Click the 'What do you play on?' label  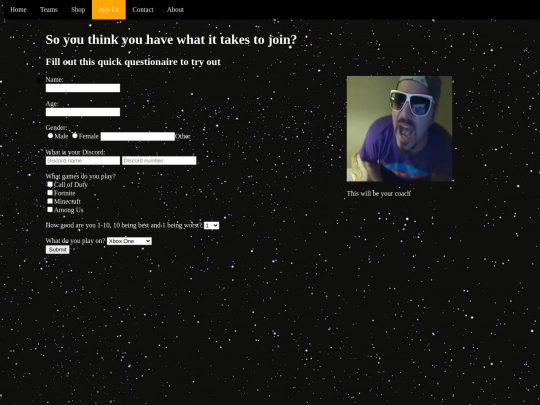[x=75, y=241]
